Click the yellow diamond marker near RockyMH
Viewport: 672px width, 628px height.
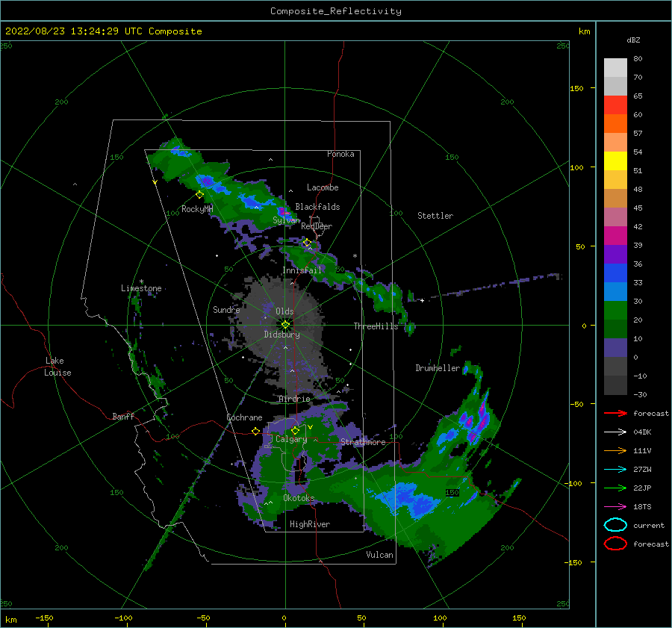point(199,195)
